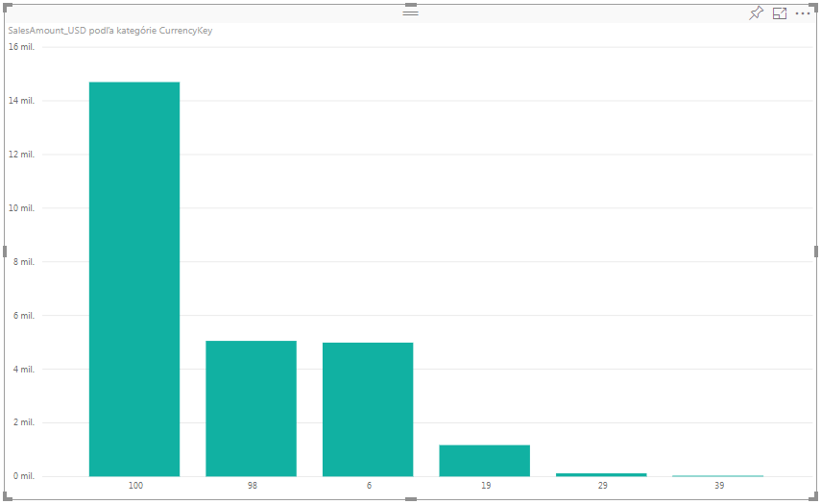Select the bar for CurrencyKey 19
The width and height of the screenshot is (821, 504).
point(485,461)
